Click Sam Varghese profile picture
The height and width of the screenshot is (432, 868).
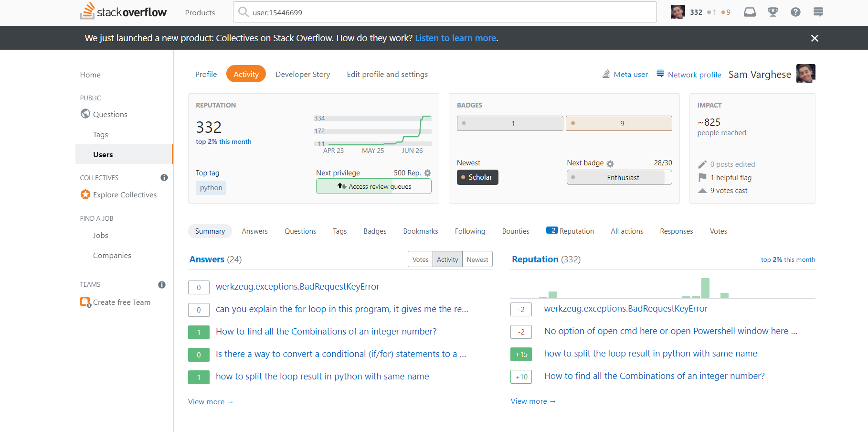(x=806, y=74)
